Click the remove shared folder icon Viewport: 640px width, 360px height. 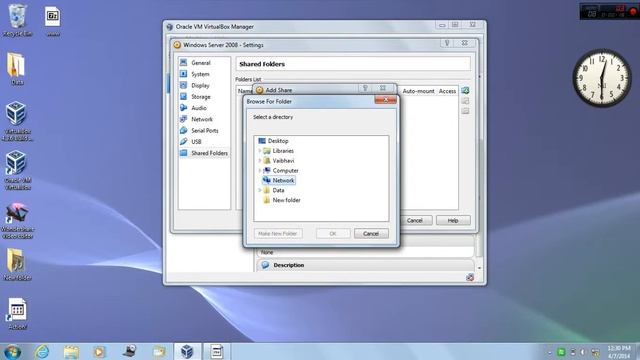[465, 111]
